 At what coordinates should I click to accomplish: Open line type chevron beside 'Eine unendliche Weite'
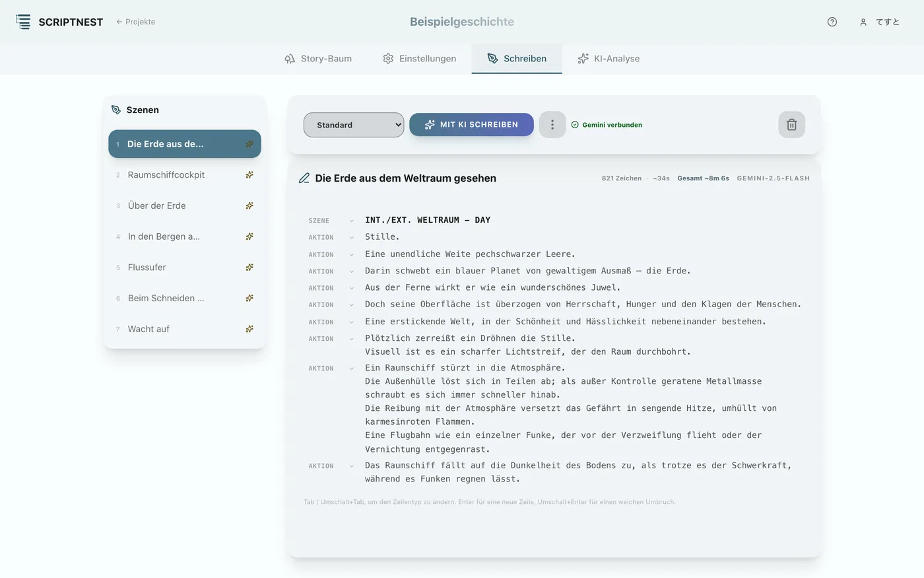pyautogui.click(x=351, y=254)
